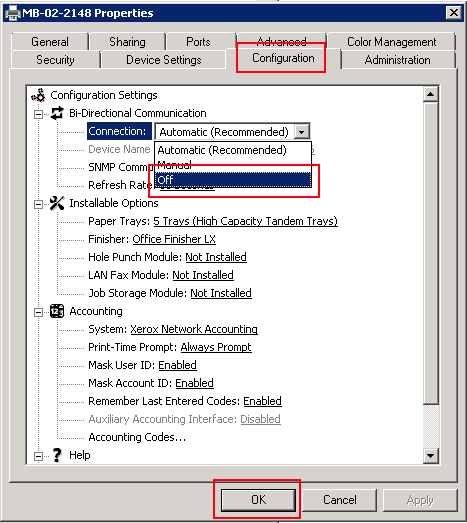
Task: Select Off in the Connection list
Action: [233, 180]
